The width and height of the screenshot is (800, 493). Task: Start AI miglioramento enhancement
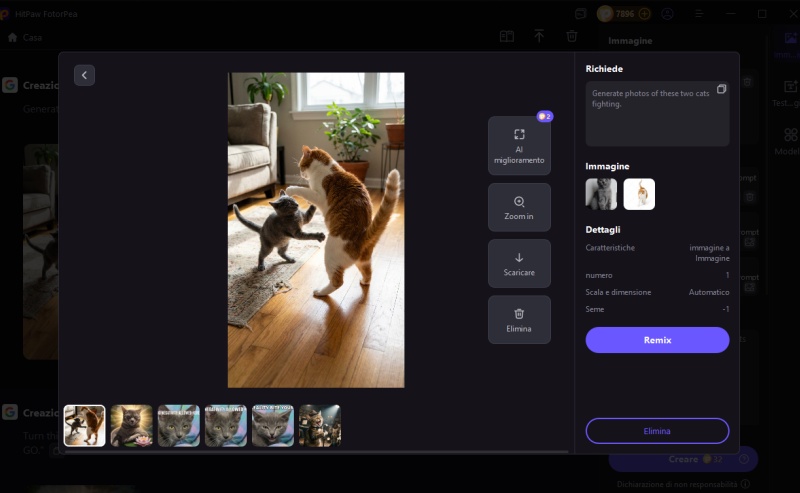tap(519, 146)
